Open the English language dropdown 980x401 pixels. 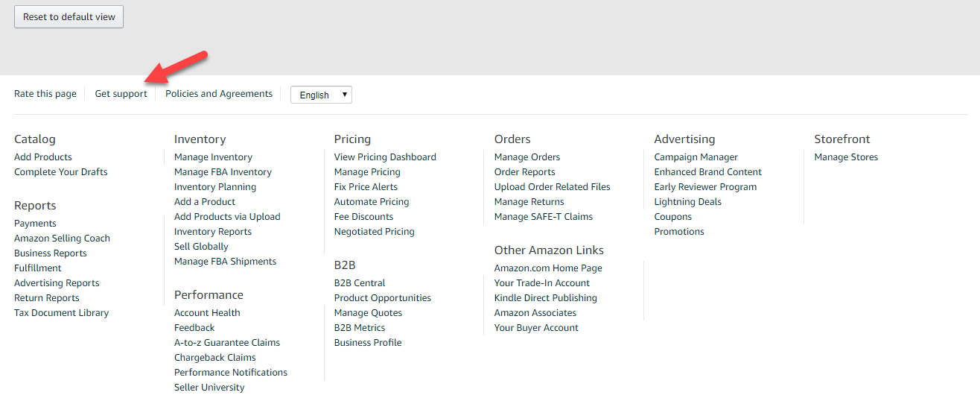(321, 95)
